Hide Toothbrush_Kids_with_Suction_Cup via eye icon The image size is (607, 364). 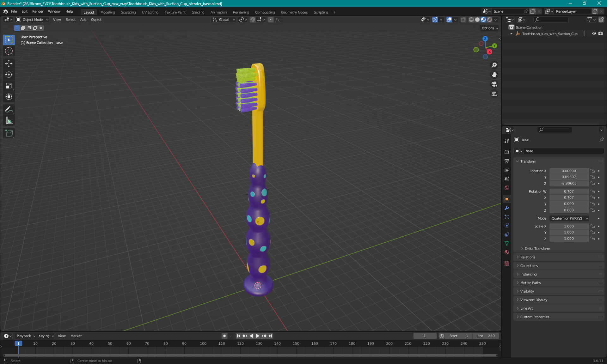(x=594, y=33)
